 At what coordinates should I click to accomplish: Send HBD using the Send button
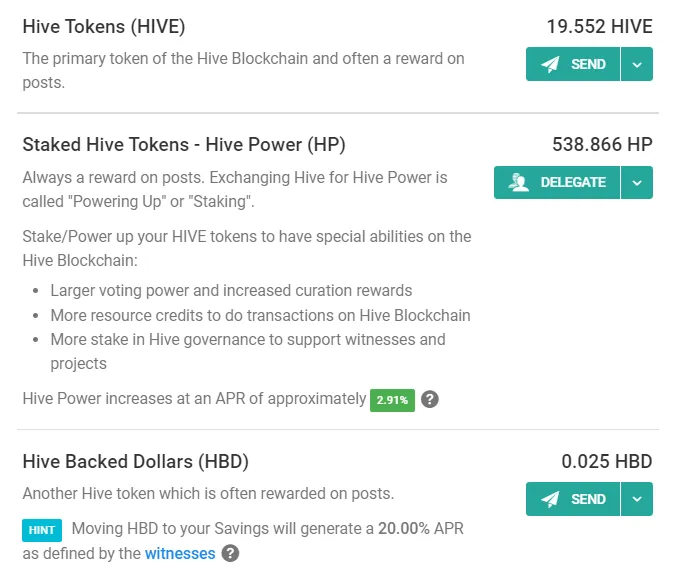[x=573, y=499]
